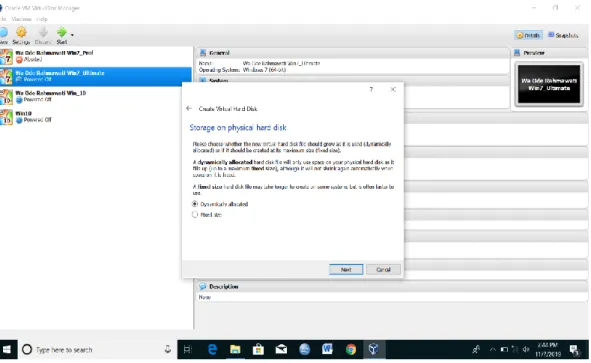
Task: Click the General section header
Action: 352,53
